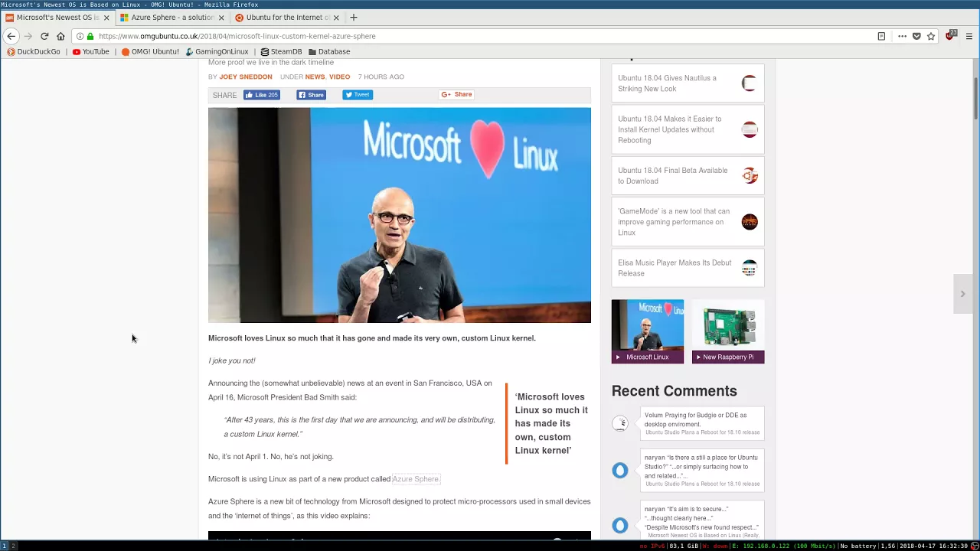
Task: Click the GameMode article thumbnail icon
Action: click(x=750, y=222)
